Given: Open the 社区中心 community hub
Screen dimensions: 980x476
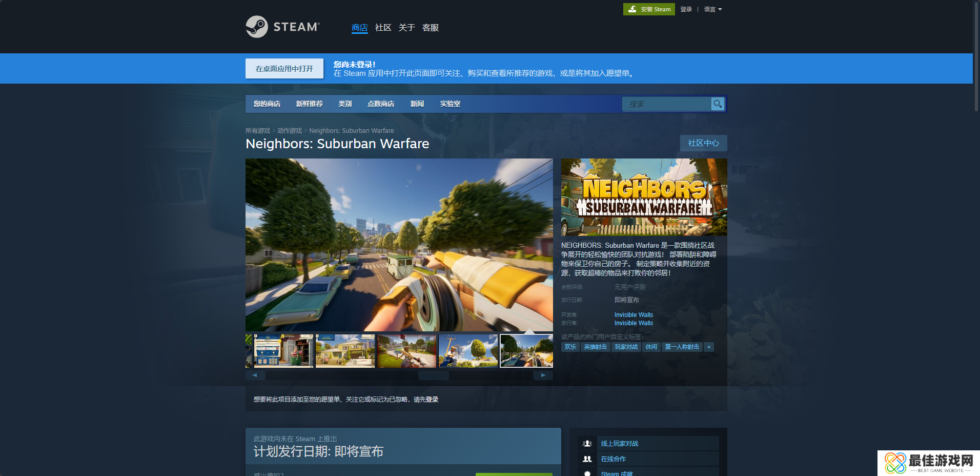Looking at the screenshot, I should tap(703, 143).
